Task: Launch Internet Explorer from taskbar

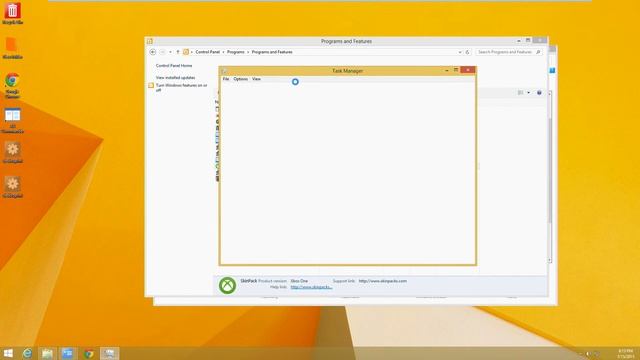Action: pos(27,353)
